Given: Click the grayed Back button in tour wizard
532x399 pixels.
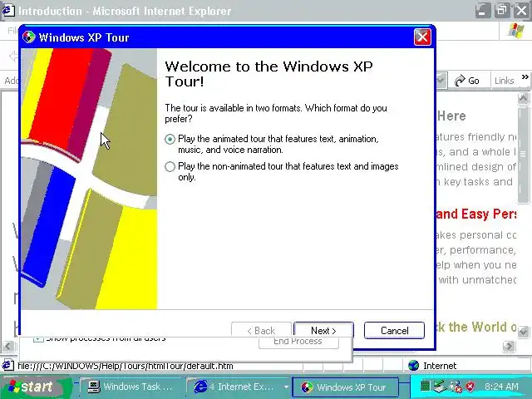Looking at the screenshot, I should click(x=261, y=331).
